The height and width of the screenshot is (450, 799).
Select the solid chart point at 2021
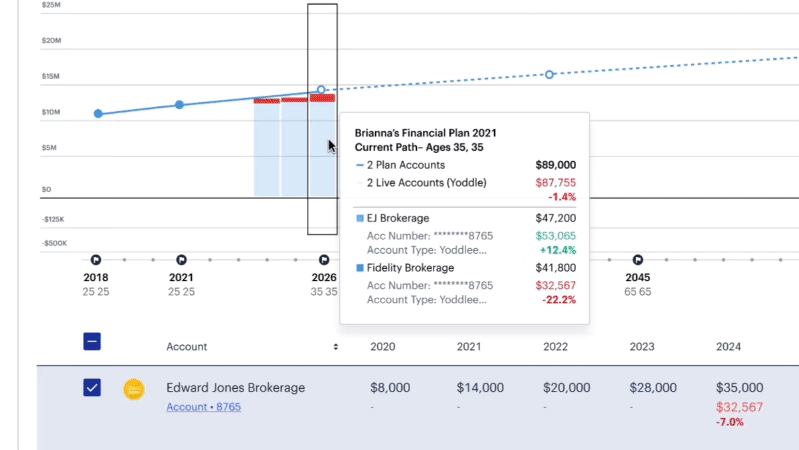179,104
